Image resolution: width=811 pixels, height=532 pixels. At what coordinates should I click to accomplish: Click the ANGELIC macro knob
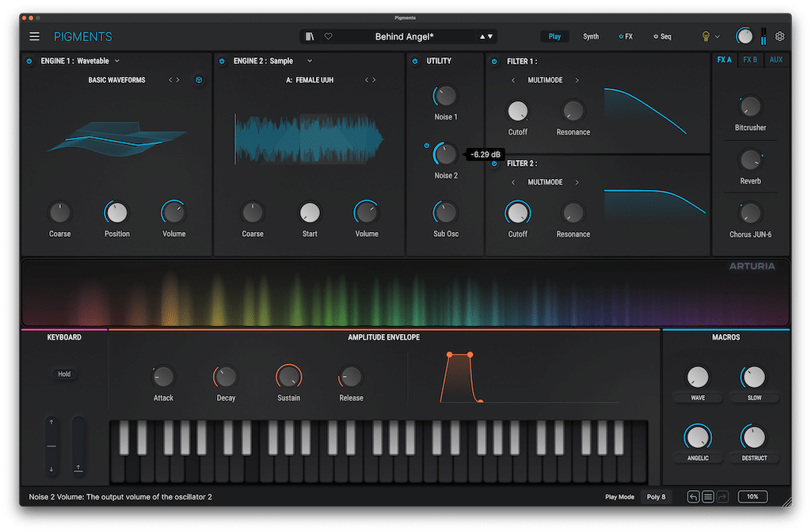698,437
